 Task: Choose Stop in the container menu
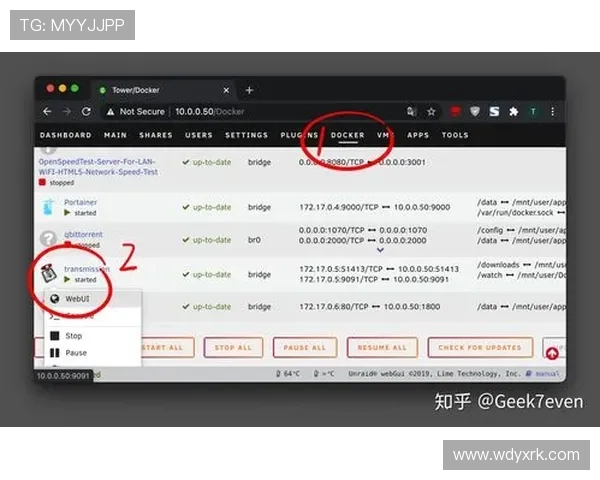[x=73, y=336]
